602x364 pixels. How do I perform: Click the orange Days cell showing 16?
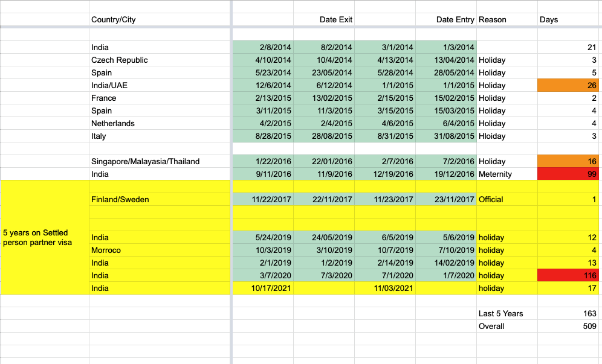[568, 161]
